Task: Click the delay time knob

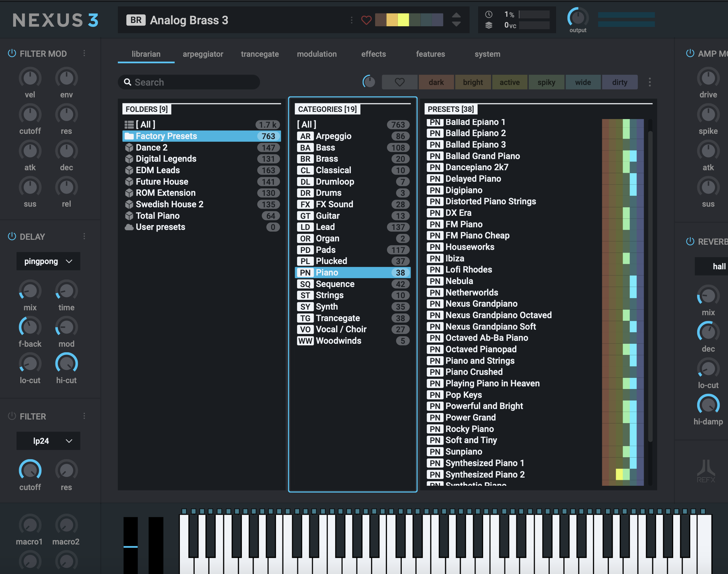Action: pyautogui.click(x=66, y=291)
